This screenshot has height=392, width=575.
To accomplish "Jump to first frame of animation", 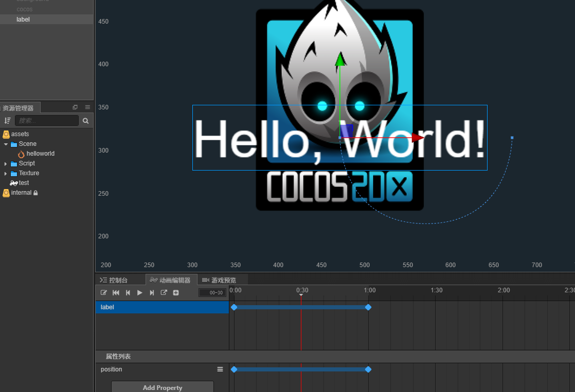I will pyautogui.click(x=116, y=292).
